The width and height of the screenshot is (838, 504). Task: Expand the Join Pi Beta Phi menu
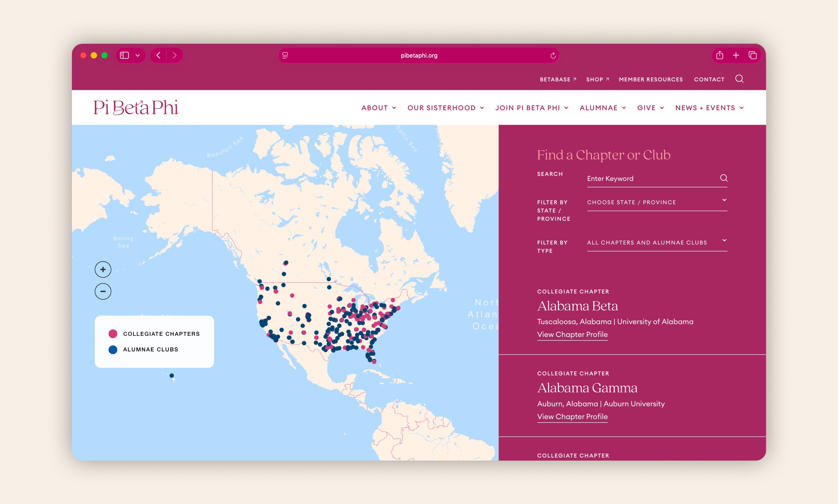pyautogui.click(x=532, y=108)
